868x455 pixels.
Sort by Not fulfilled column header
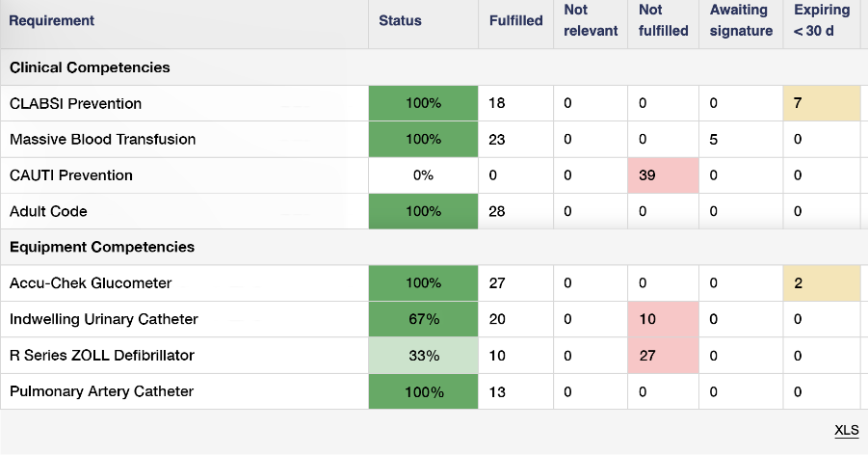click(x=664, y=21)
